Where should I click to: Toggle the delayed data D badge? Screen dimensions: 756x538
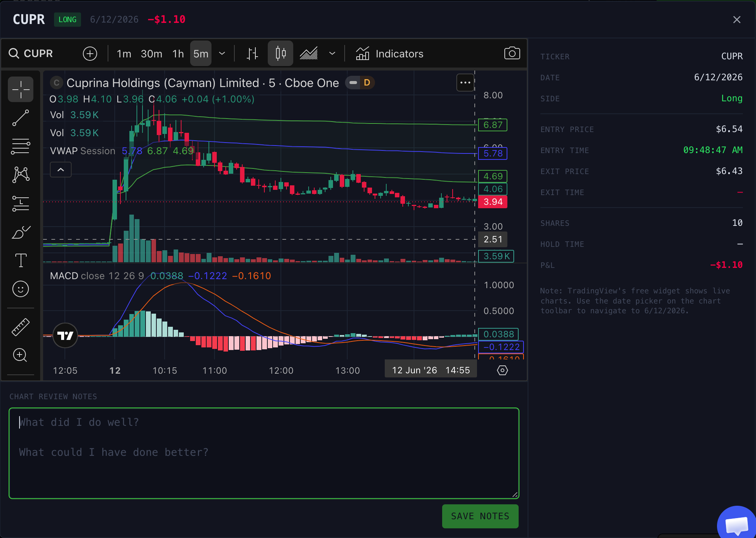(x=367, y=83)
